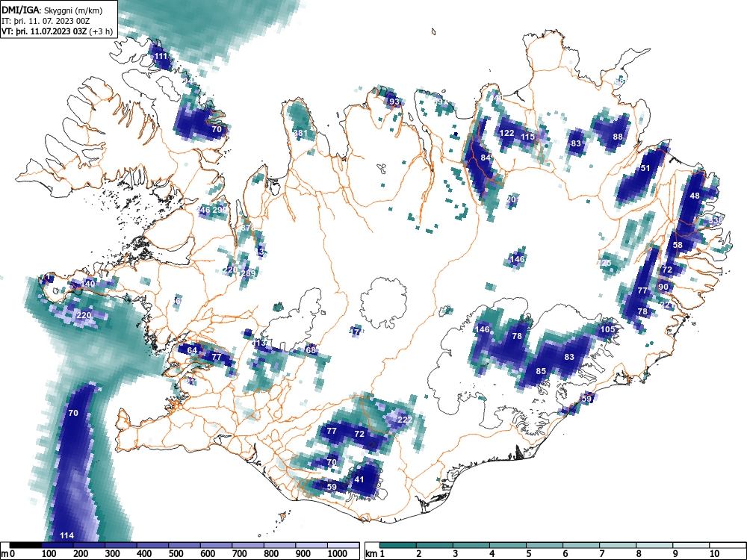
Task: Select the '51' visibility value
Action: [645, 168]
